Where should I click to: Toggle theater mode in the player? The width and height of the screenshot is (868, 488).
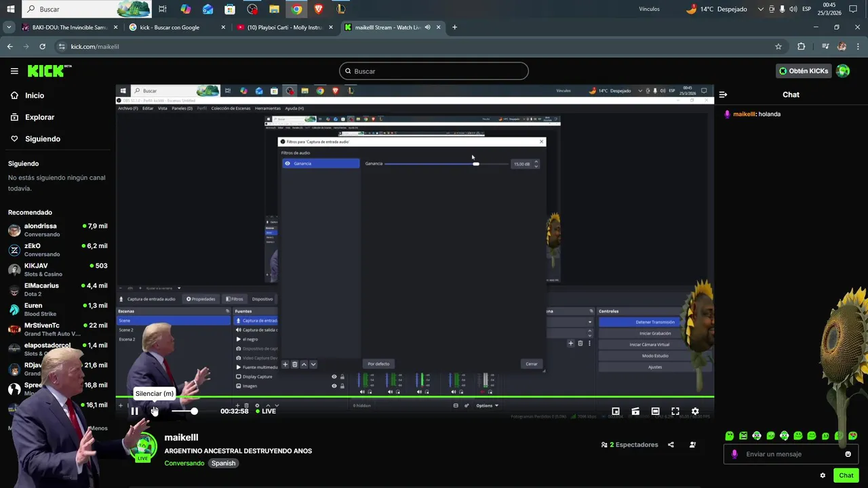coord(655,411)
